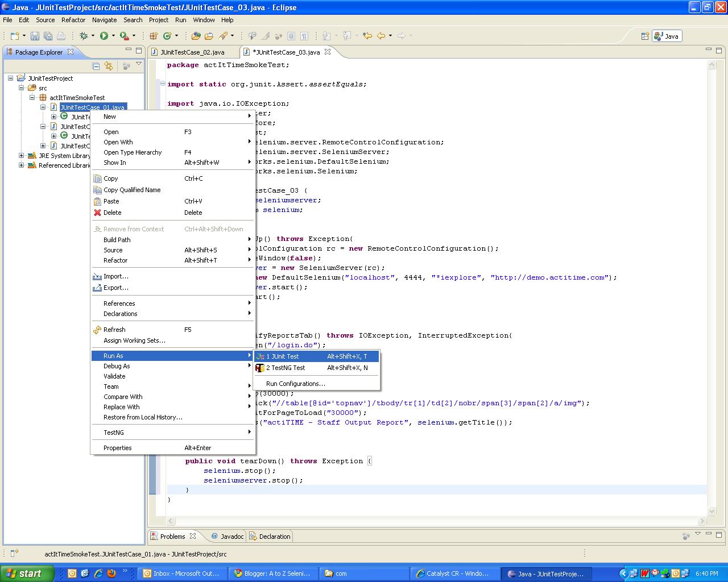Viewport: 728px width, 582px height.
Task: Open the Javadoc tab in bottom panel
Action: click(x=227, y=536)
